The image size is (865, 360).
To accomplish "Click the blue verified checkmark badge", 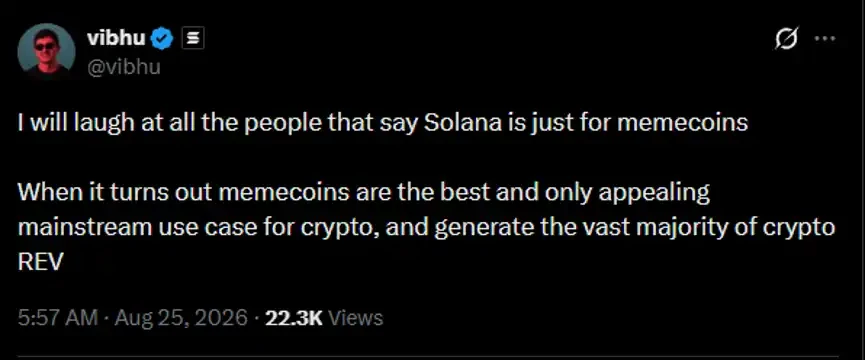I will pyautogui.click(x=163, y=38).
